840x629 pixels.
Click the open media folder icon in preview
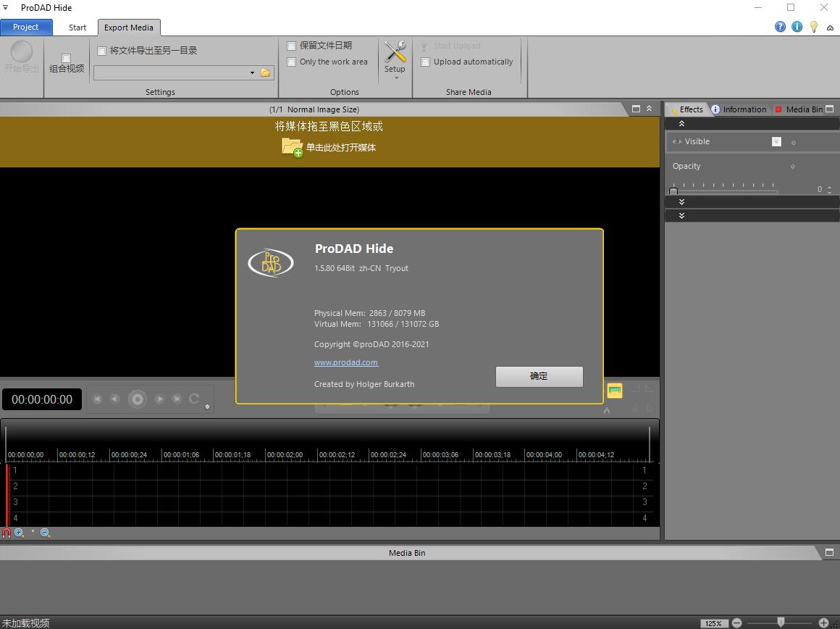coord(292,147)
